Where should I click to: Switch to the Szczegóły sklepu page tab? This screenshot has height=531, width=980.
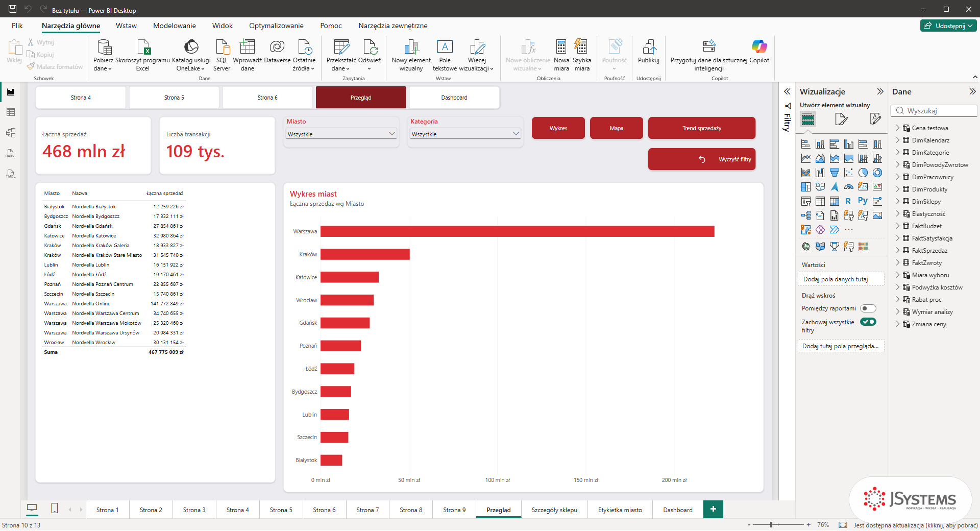tap(554, 510)
